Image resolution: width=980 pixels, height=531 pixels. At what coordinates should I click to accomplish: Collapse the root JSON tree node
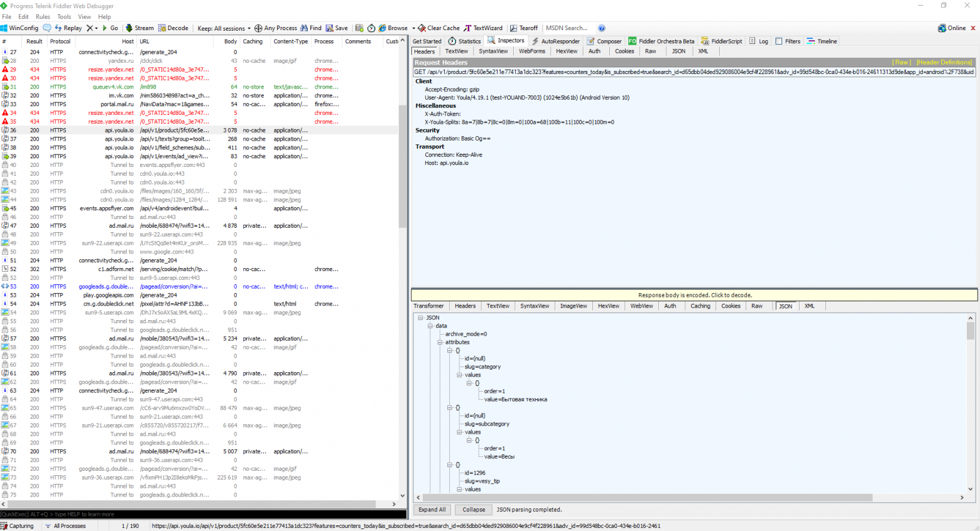click(x=420, y=318)
